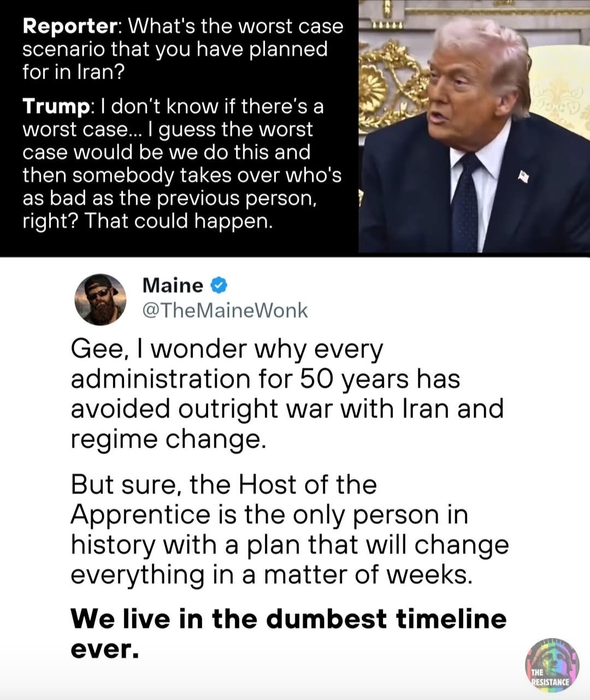Viewport: 590px width, 700px height.
Task: Click the Maine display name
Action: 173,285
